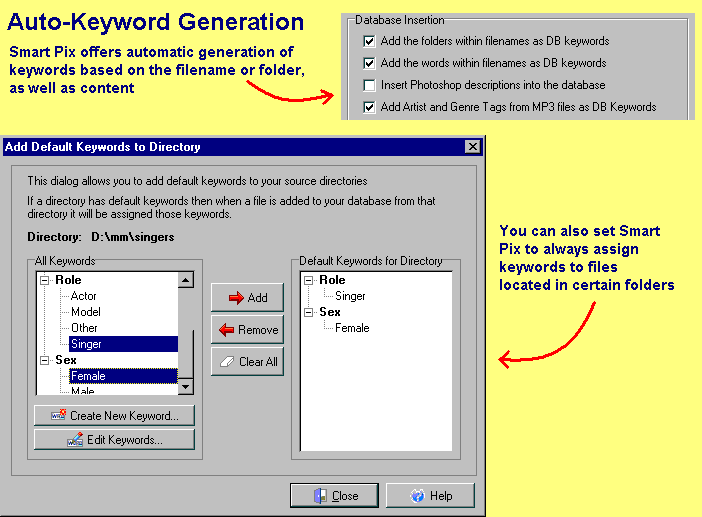
Task: Select Role heading in Default Keywords tree
Action: click(332, 280)
